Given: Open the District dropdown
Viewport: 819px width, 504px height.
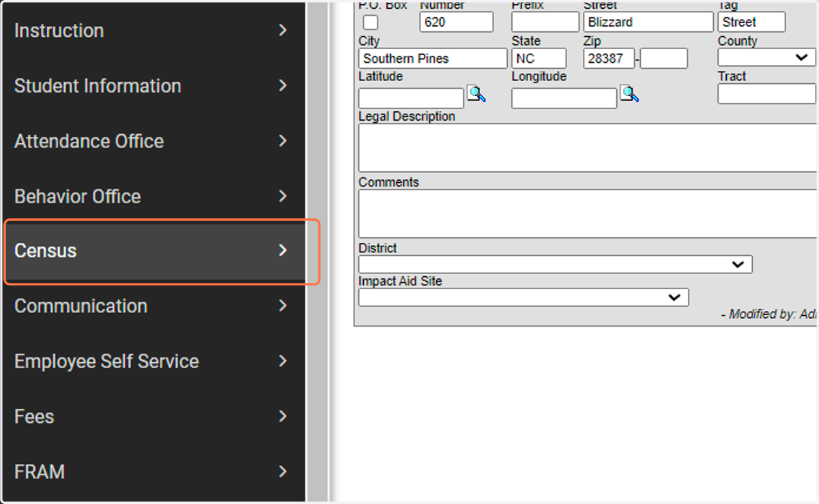Looking at the screenshot, I should [x=556, y=264].
